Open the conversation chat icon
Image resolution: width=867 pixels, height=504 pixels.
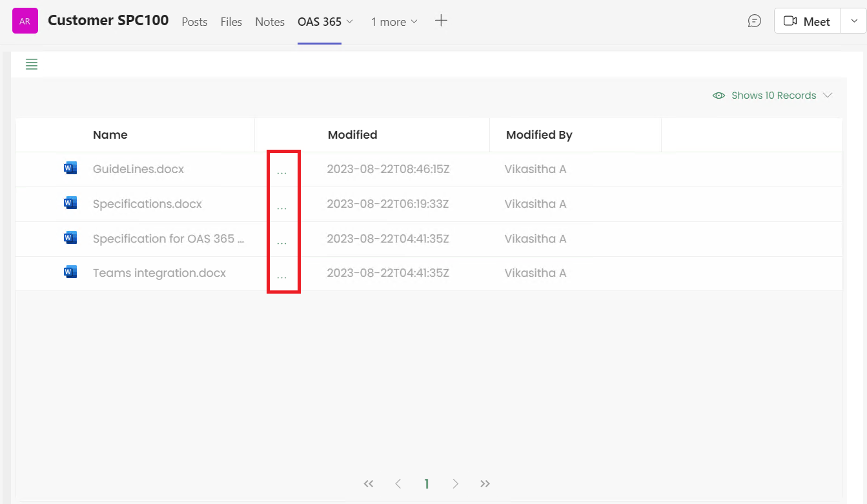point(754,21)
